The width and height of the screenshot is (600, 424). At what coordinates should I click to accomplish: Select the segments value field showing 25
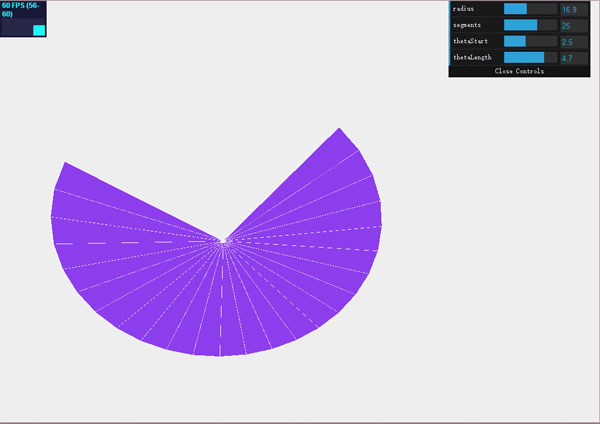(x=573, y=25)
